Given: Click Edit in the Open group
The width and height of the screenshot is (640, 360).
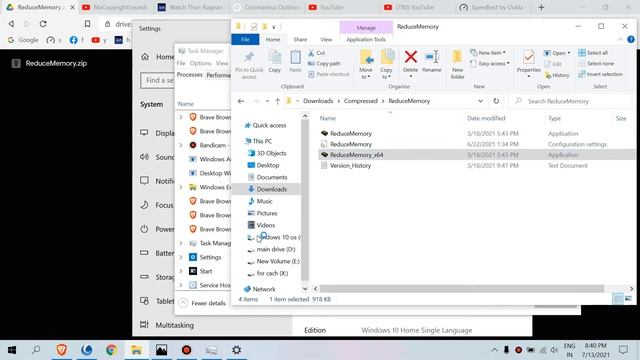Looking at the screenshot, I should click(x=553, y=64).
